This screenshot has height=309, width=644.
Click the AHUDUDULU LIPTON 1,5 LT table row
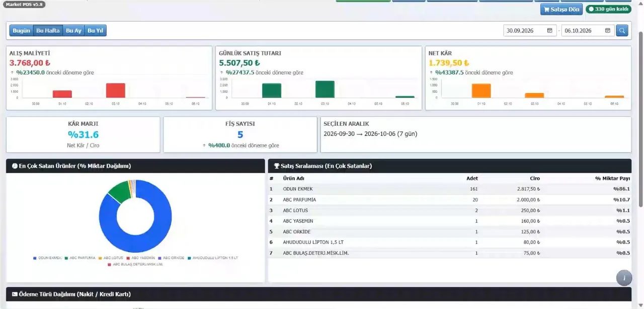coord(449,243)
